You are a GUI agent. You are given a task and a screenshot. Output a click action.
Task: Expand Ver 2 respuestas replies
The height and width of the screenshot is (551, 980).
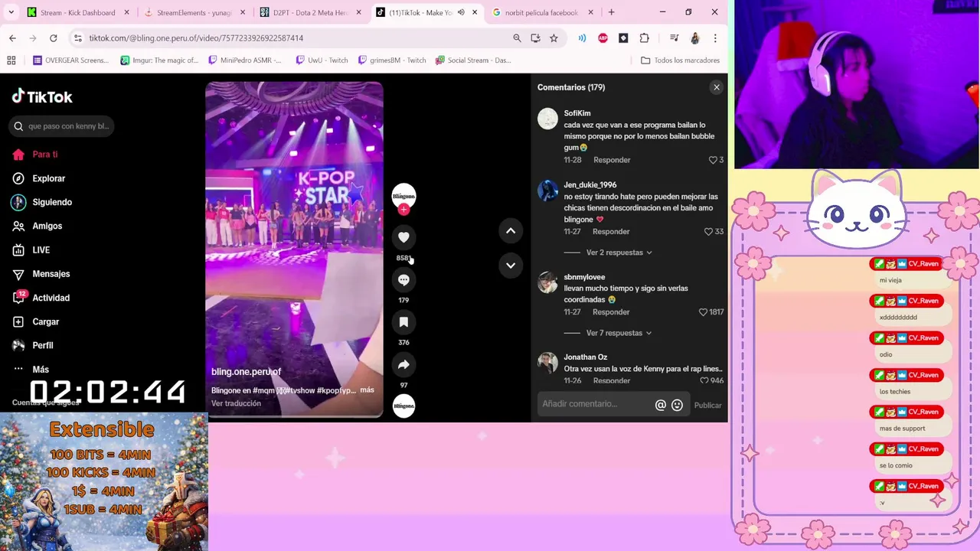pos(619,253)
